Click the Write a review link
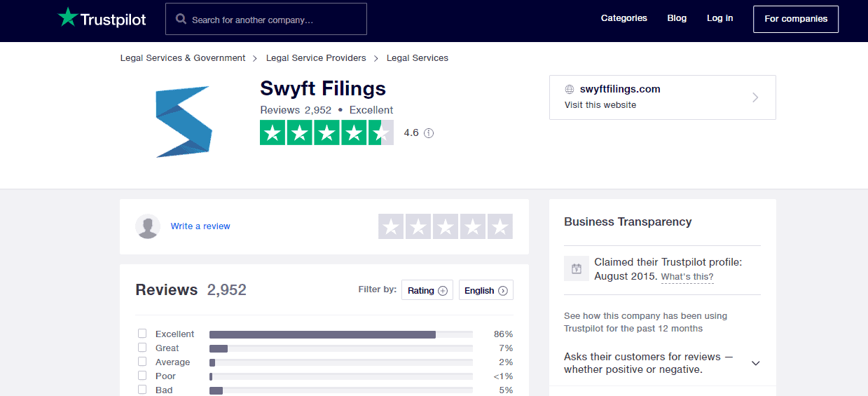The image size is (868, 396). pyautogui.click(x=200, y=226)
